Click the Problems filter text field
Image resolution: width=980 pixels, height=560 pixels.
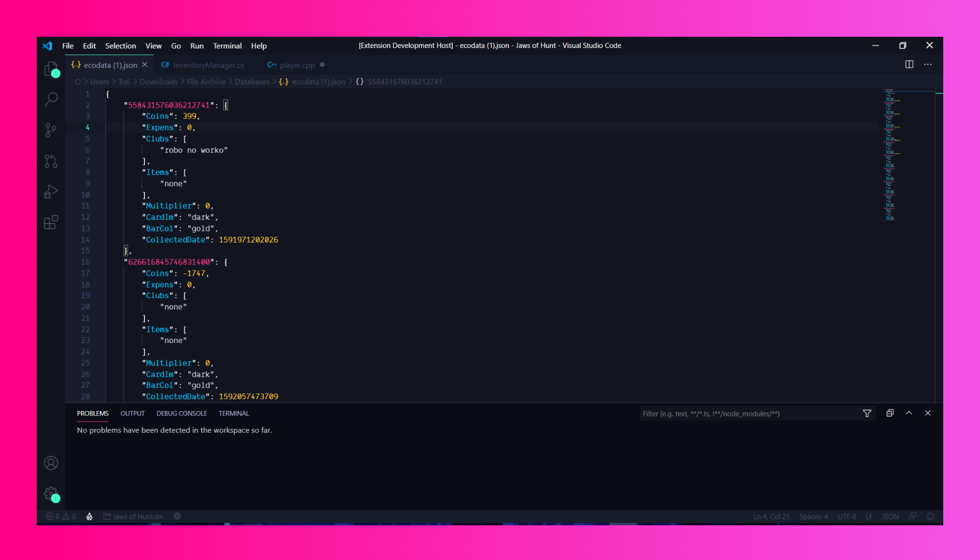click(x=745, y=413)
